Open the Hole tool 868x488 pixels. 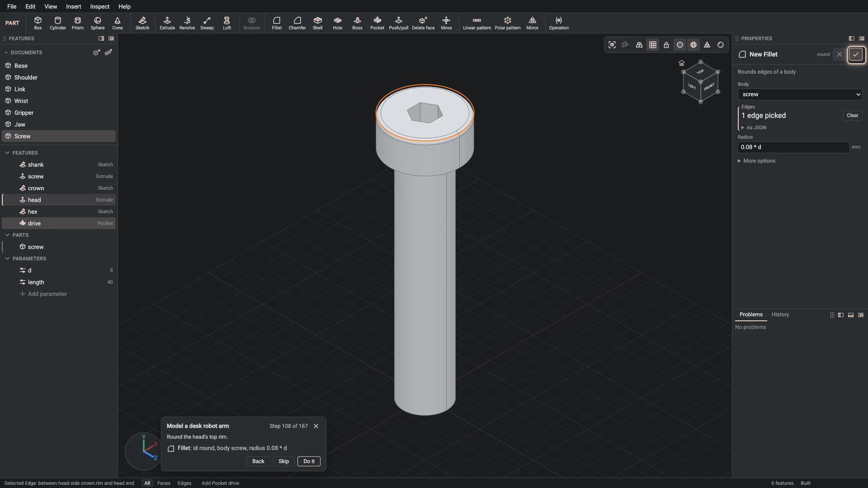[338, 23]
